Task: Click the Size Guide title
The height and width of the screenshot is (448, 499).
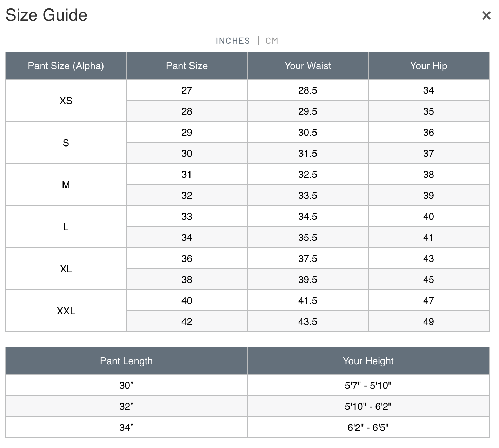Action: [46, 15]
